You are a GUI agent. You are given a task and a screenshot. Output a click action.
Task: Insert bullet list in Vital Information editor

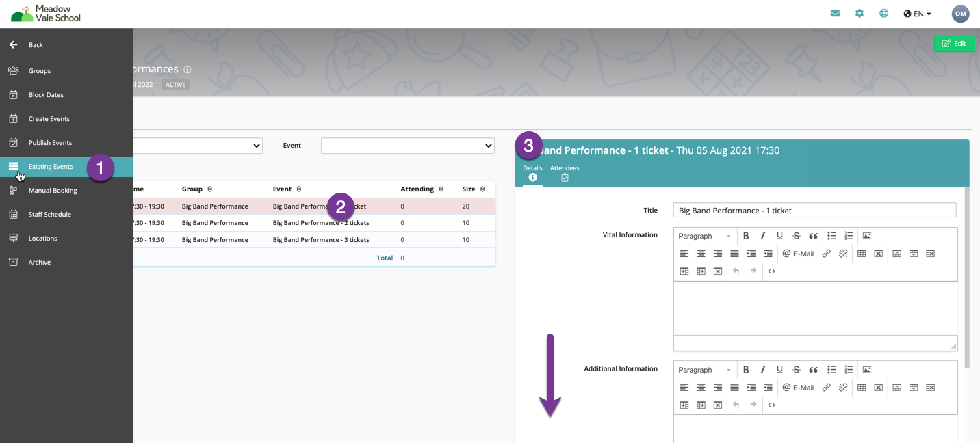(831, 236)
